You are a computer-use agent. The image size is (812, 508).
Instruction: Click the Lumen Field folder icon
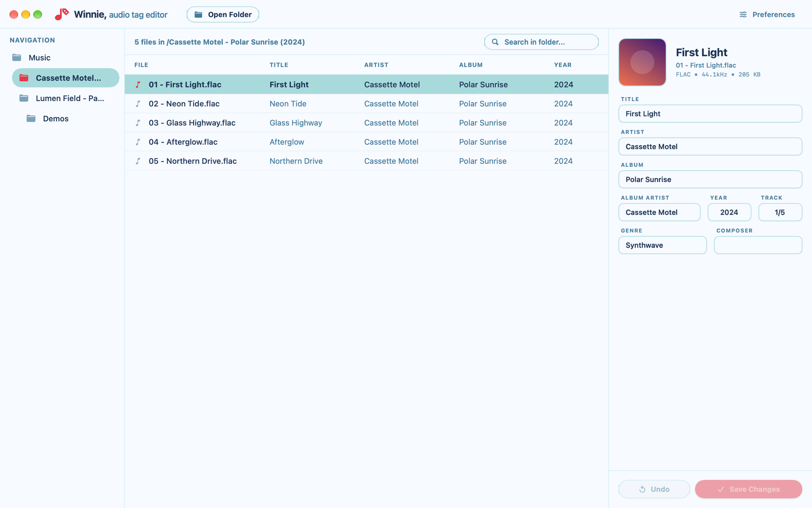pyautogui.click(x=24, y=98)
